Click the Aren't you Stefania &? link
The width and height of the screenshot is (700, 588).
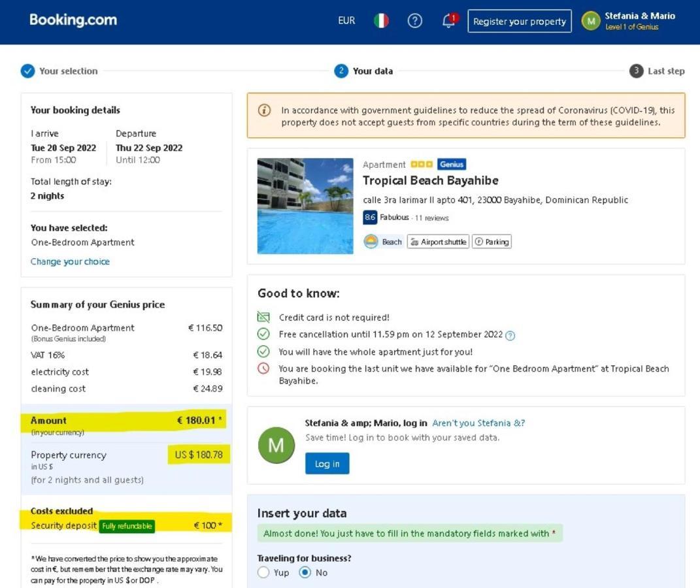click(478, 423)
